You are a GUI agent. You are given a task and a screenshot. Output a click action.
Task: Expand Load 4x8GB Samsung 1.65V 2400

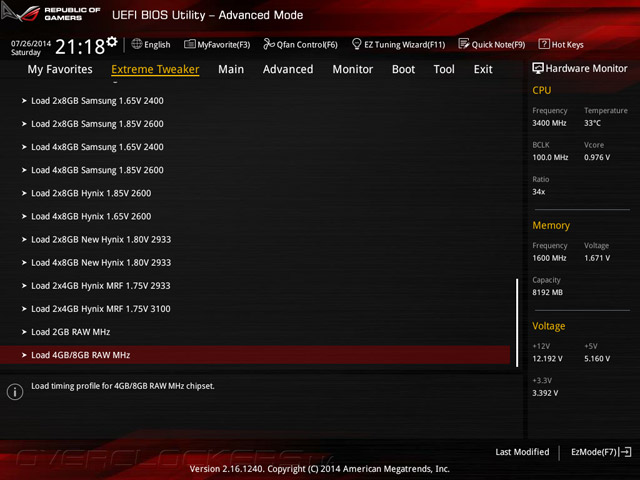point(255,147)
